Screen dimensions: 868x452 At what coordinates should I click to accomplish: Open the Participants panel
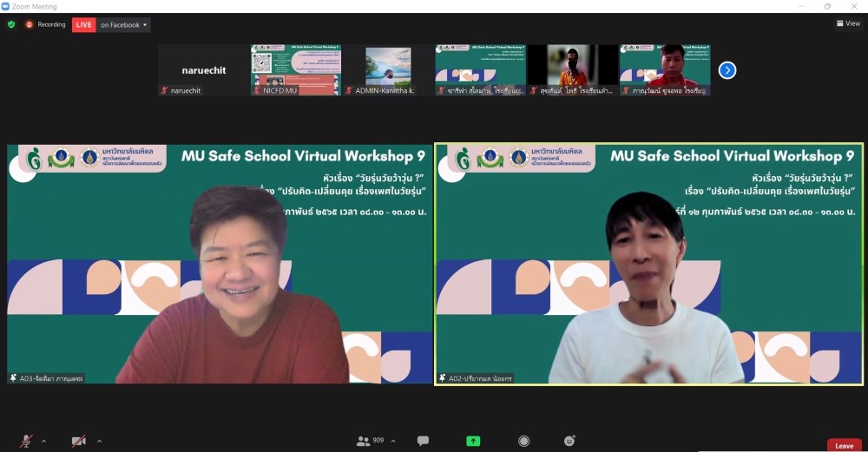[x=364, y=441]
